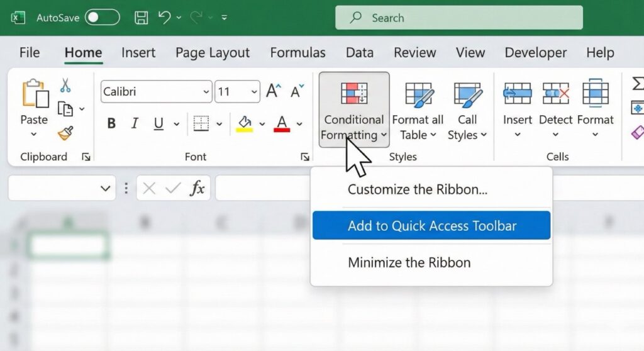Click the Undo arrow icon
Image resolution: width=644 pixels, height=351 pixels.
tap(165, 18)
